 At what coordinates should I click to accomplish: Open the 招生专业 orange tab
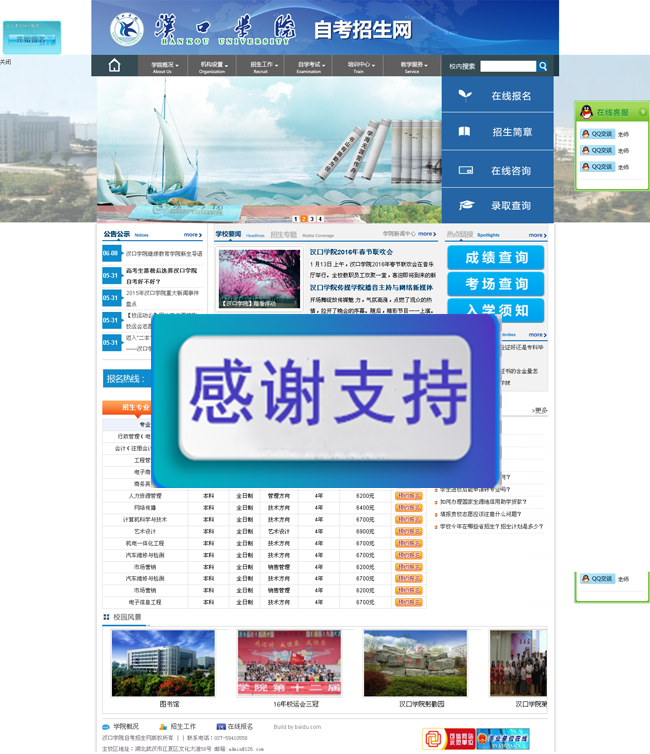coord(127,407)
